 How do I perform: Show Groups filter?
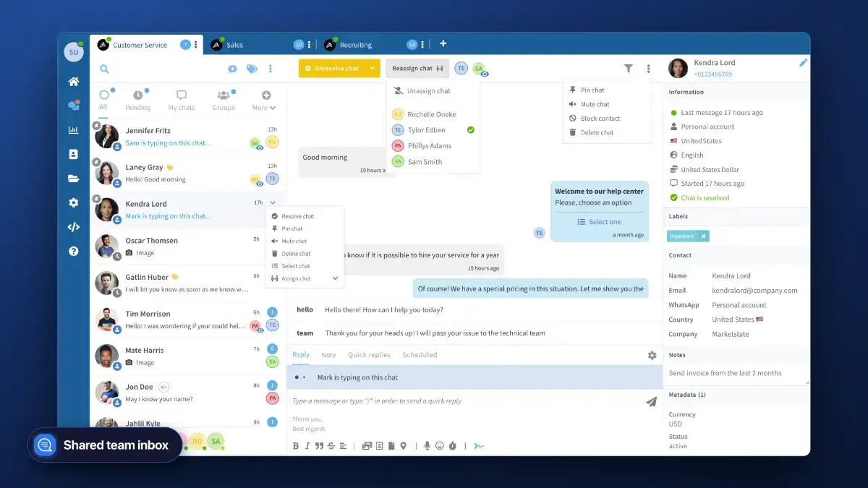point(224,100)
